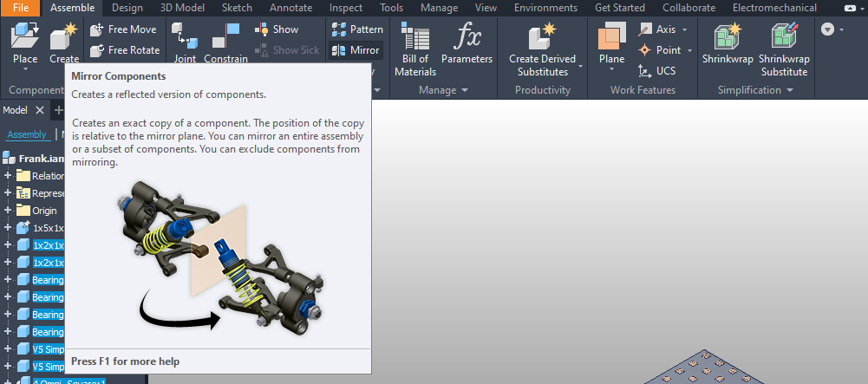Expand the Origin folder node
868x384 pixels.
click(8, 211)
